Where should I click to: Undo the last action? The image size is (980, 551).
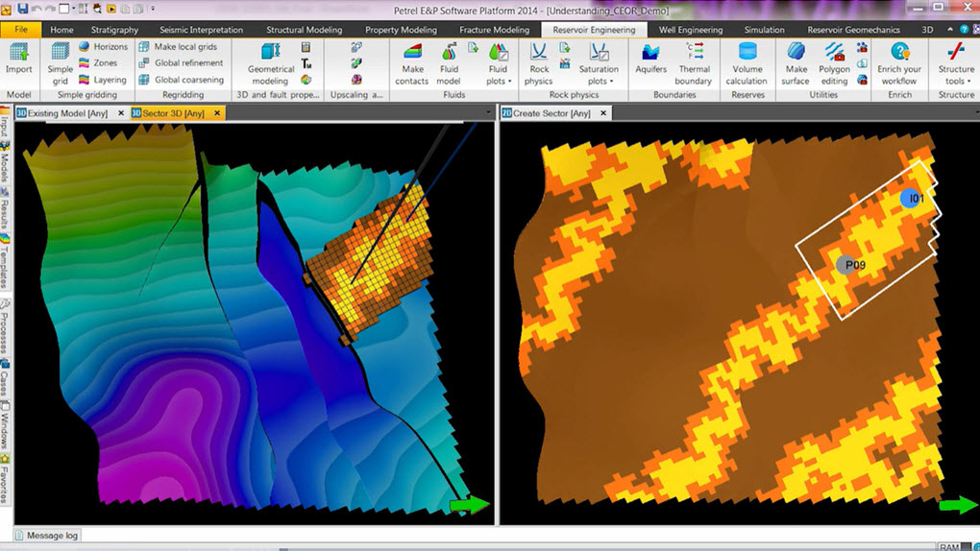(x=37, y=9)
